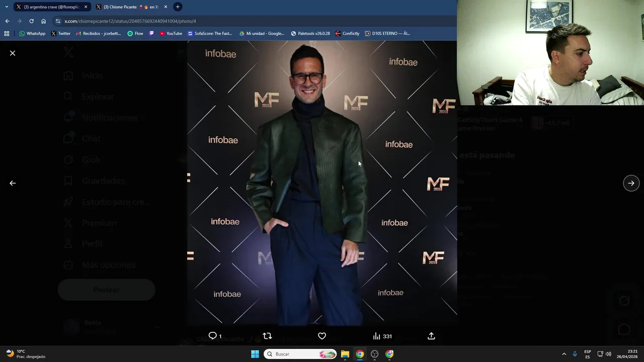The image size is (644, 362).
Task: Share the post using the upload icon
Action: point(431,336)
